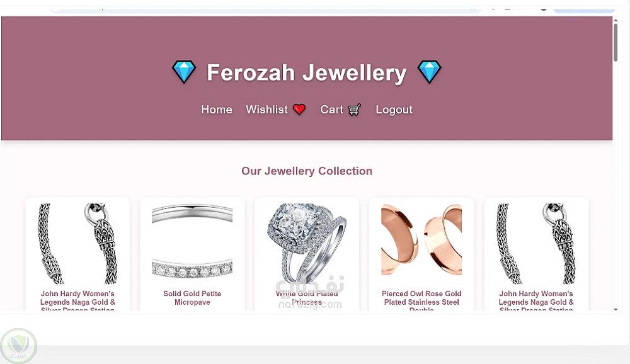Open the first John Hardy bracelet image
The width and height of the screenshot is (630, 364).
point(77,244)
